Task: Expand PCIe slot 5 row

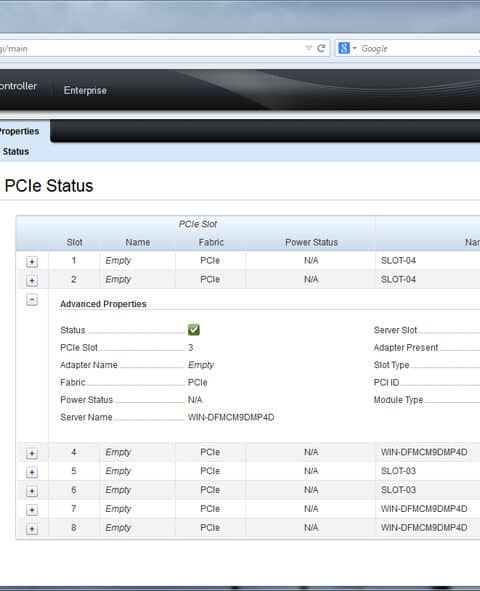Action: [32, 472]
